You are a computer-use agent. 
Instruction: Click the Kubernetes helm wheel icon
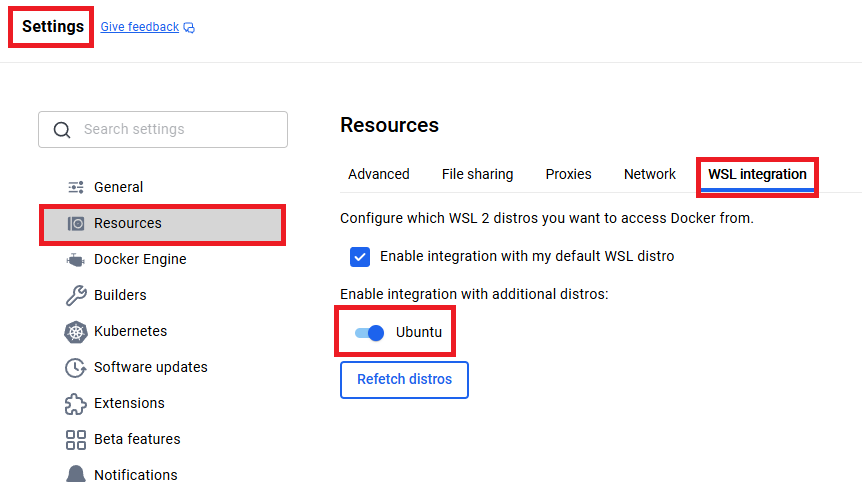click(76, 332)
